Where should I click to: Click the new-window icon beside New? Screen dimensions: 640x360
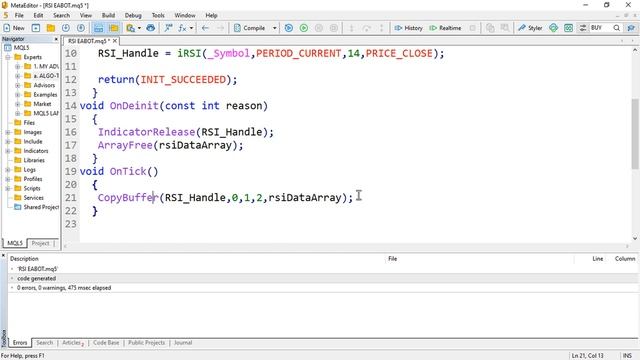coord(36,28)
